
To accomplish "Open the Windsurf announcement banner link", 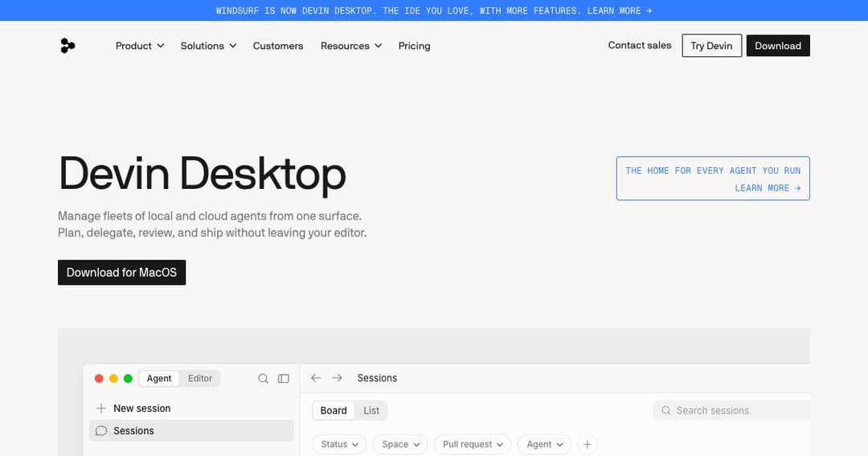I will [x=434, y=10].
